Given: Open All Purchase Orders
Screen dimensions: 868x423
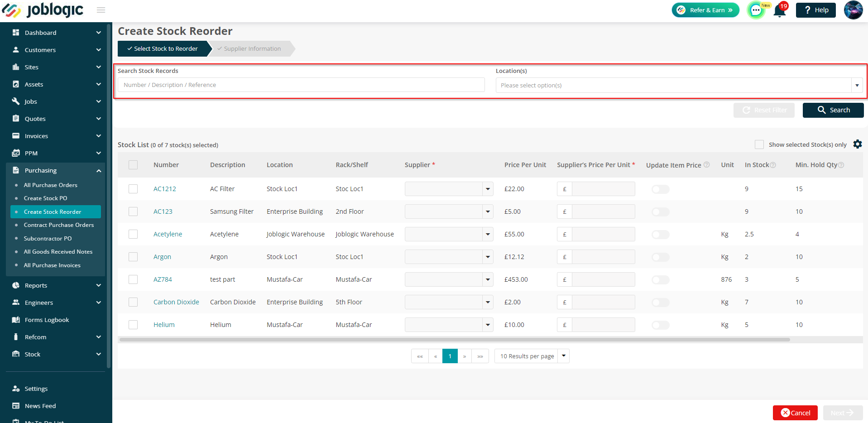Looking at the screenshot, I should click(x=50, y=185).
